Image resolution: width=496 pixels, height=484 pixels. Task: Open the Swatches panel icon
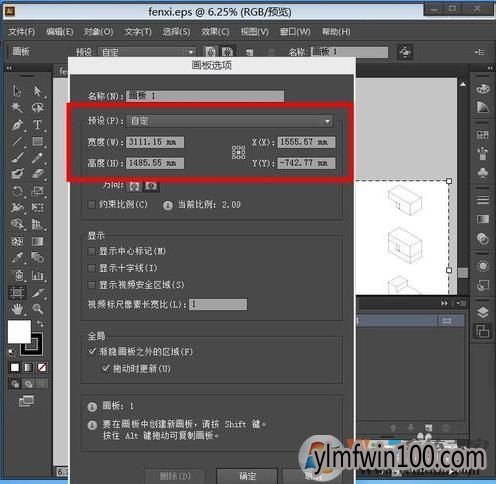482,135
